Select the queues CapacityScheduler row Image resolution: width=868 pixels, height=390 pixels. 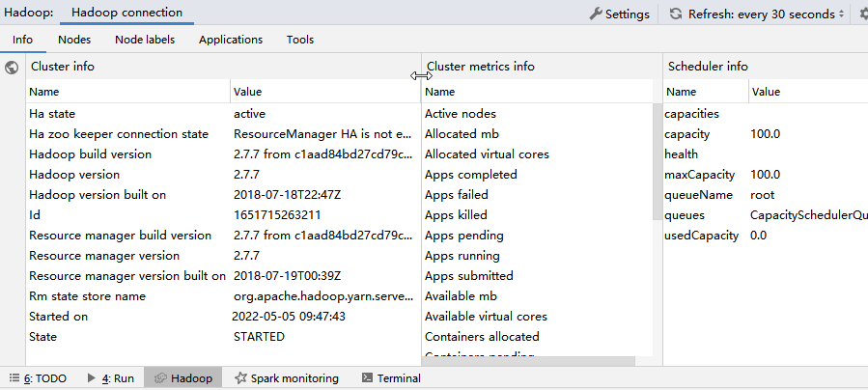[766, 215]
